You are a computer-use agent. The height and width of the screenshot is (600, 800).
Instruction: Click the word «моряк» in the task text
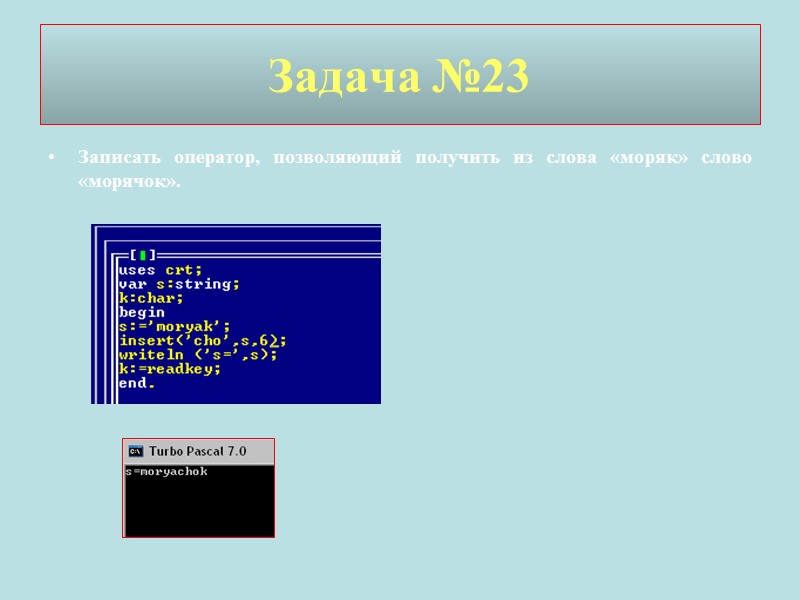(649, 157)
